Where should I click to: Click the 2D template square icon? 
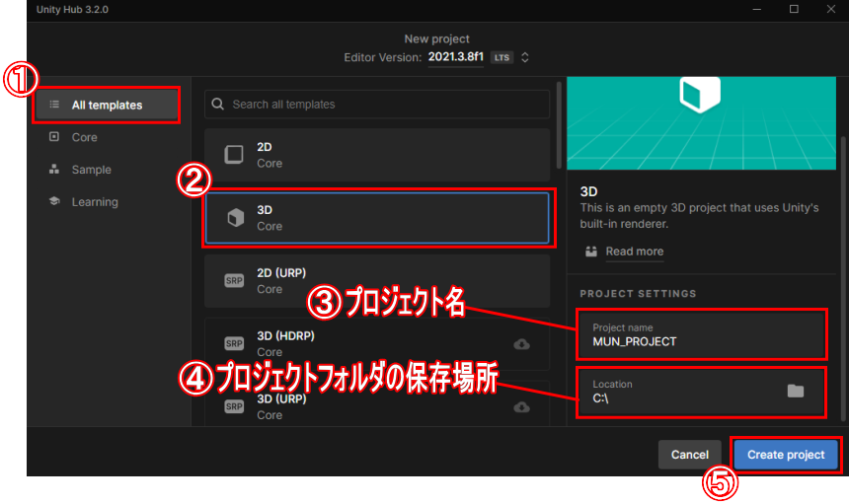point(234,154)
